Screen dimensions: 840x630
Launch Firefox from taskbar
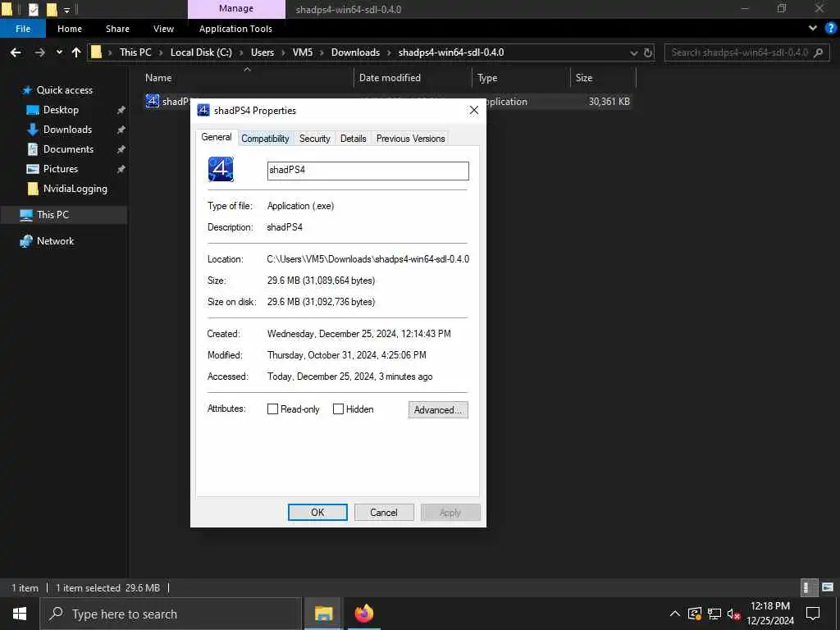(364, 614)
